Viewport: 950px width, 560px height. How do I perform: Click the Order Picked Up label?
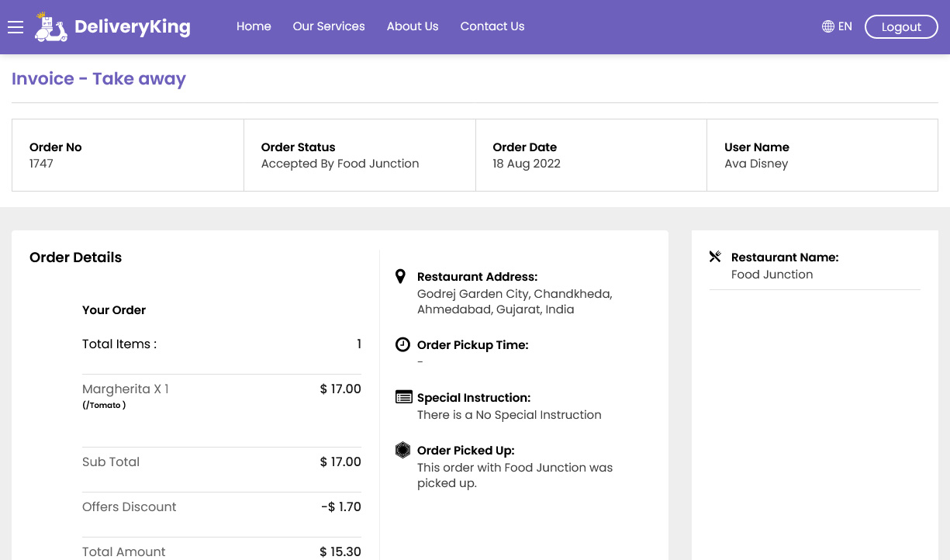(466, 451)
